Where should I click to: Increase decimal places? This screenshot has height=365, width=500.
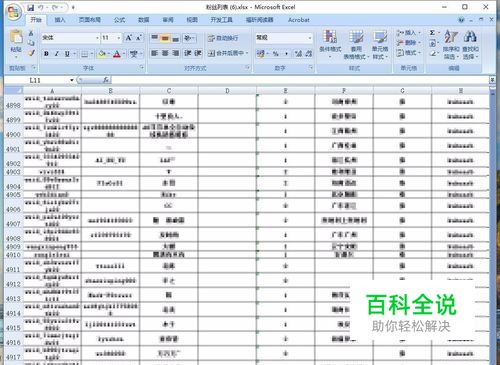point(298,53)
